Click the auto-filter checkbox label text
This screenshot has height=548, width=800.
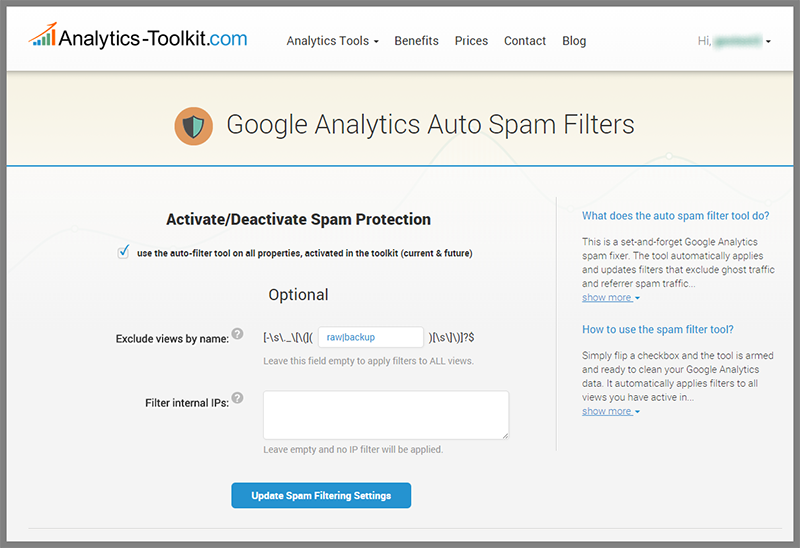pos(305,253)
